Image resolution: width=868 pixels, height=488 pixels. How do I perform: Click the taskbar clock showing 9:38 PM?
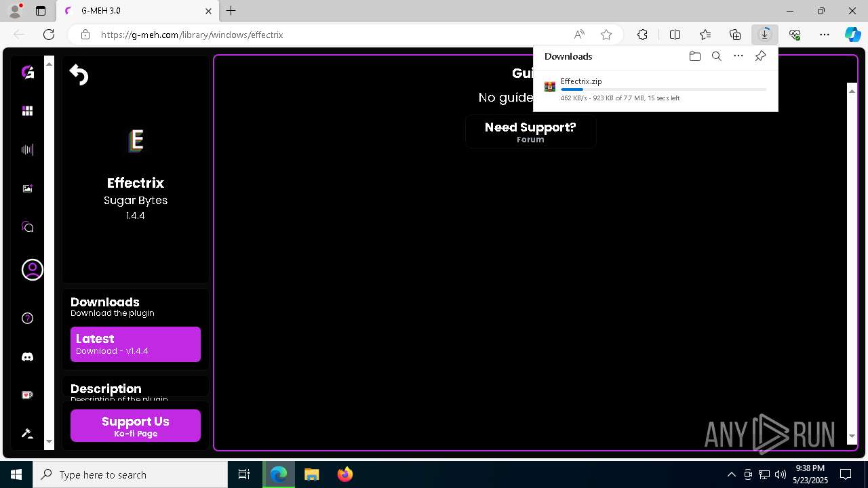(x=810, y=474)
